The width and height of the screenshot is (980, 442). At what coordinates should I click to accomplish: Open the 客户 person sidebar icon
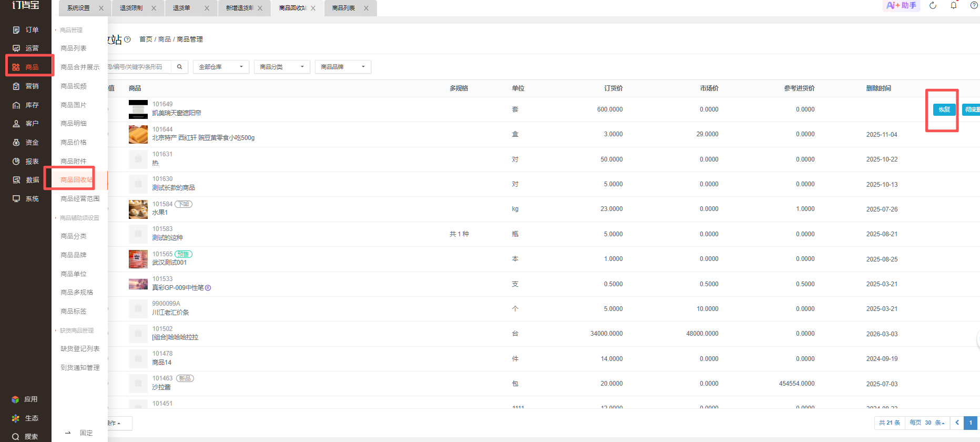(16, 124)
